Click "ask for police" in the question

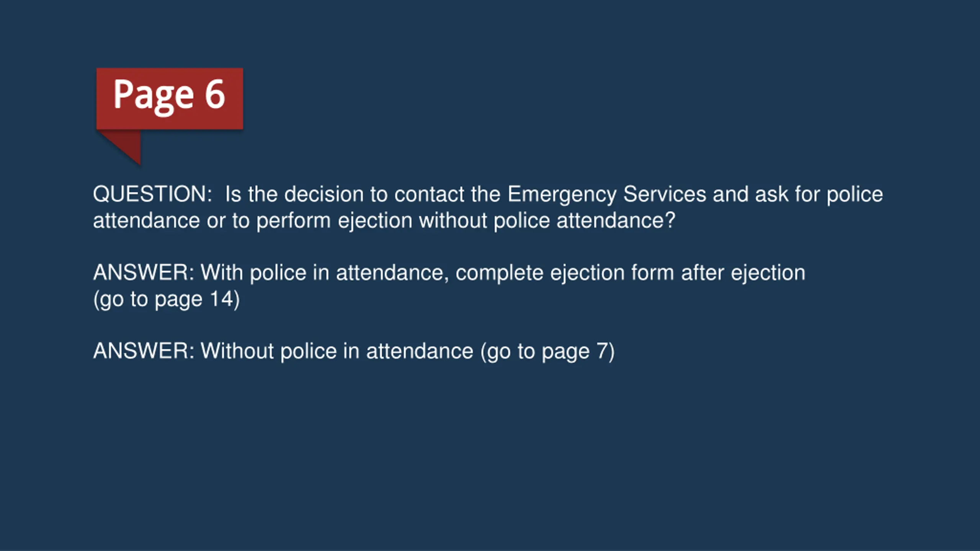pos(819,194)
